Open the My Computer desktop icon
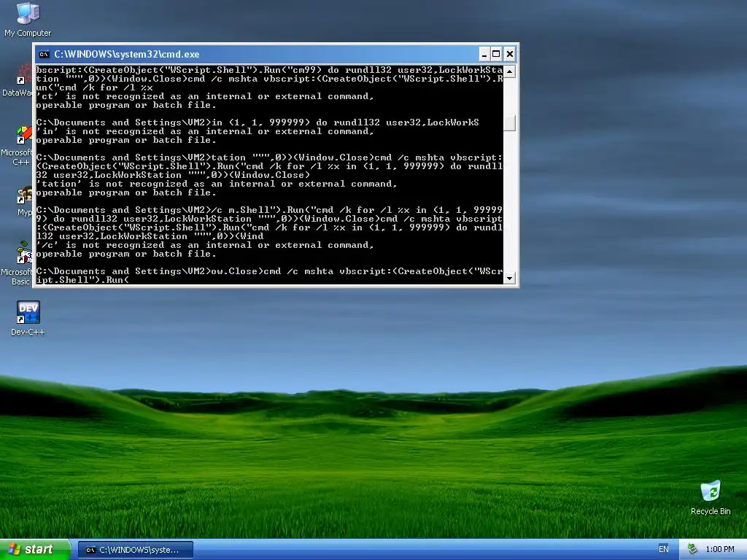 [x=28, y=20]
